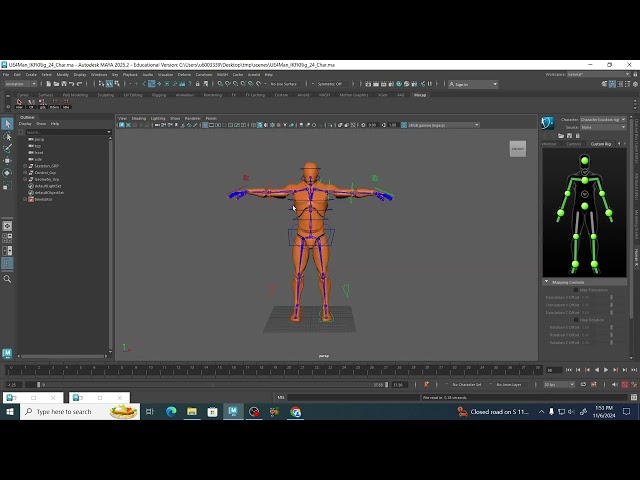Click the Undo arrow icon
Viewport: 640px width, 480px height.
72,84
